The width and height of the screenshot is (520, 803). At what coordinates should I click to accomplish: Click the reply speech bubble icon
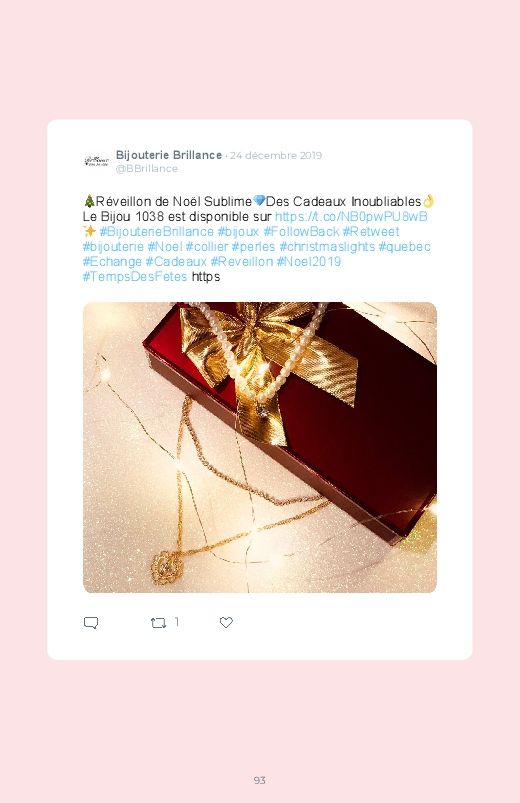[x=91, y=623]
